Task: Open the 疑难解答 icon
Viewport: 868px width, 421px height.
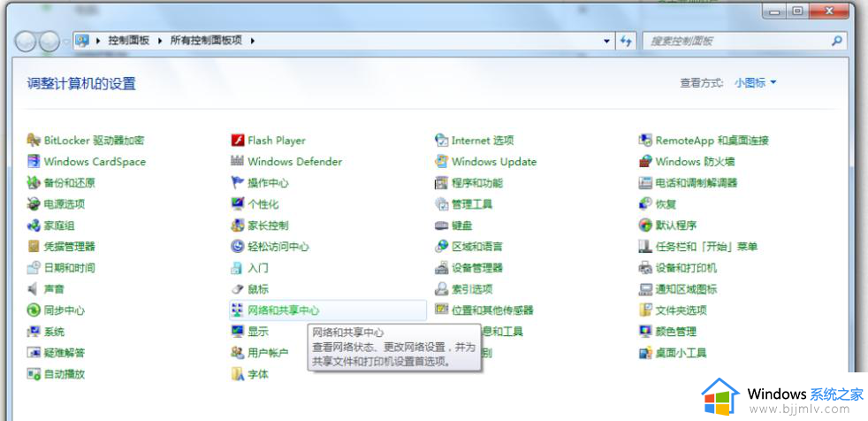Action: pos(34,352)
